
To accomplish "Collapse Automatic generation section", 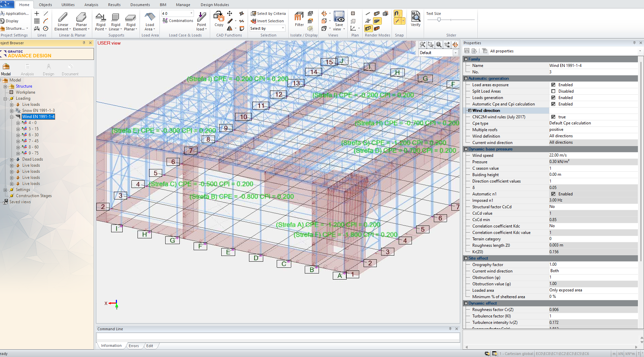I will coord(466,78).
